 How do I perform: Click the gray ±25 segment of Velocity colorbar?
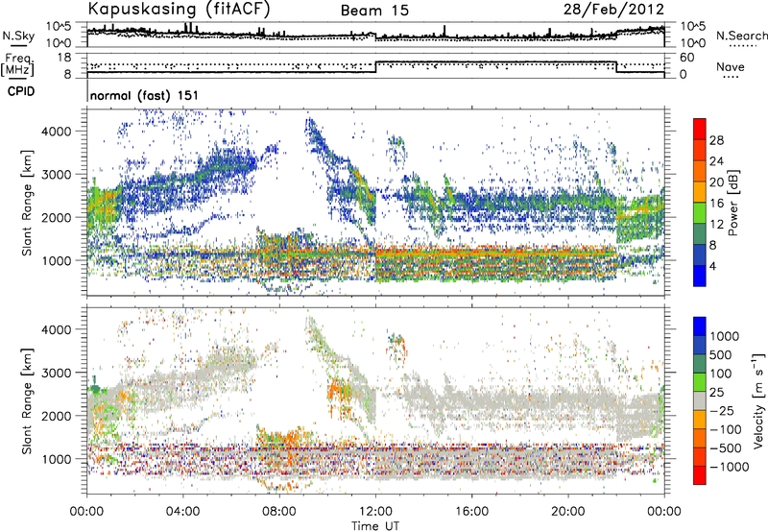(x=700, y=400)
